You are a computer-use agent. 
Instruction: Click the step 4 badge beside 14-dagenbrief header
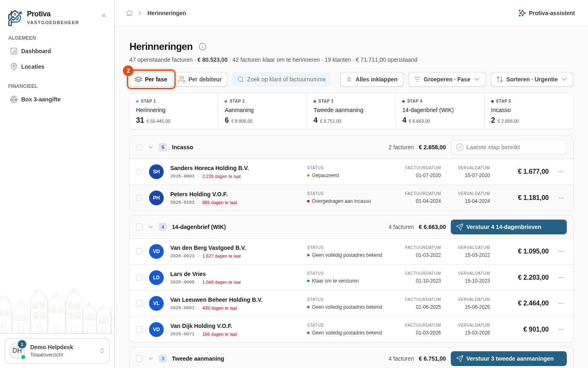163,227
